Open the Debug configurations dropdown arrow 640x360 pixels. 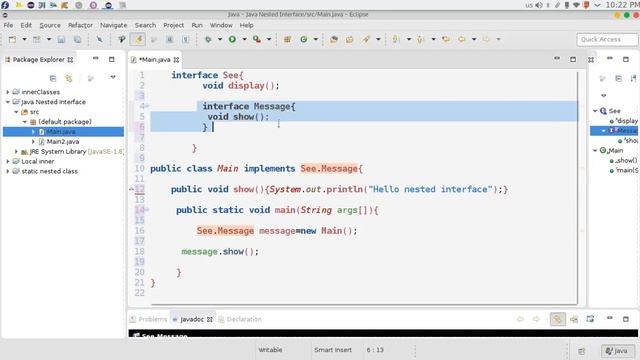click(220, 39)
